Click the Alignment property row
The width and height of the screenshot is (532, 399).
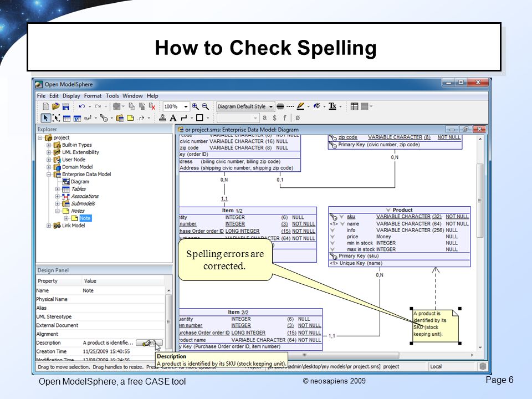tap(100, 334)
